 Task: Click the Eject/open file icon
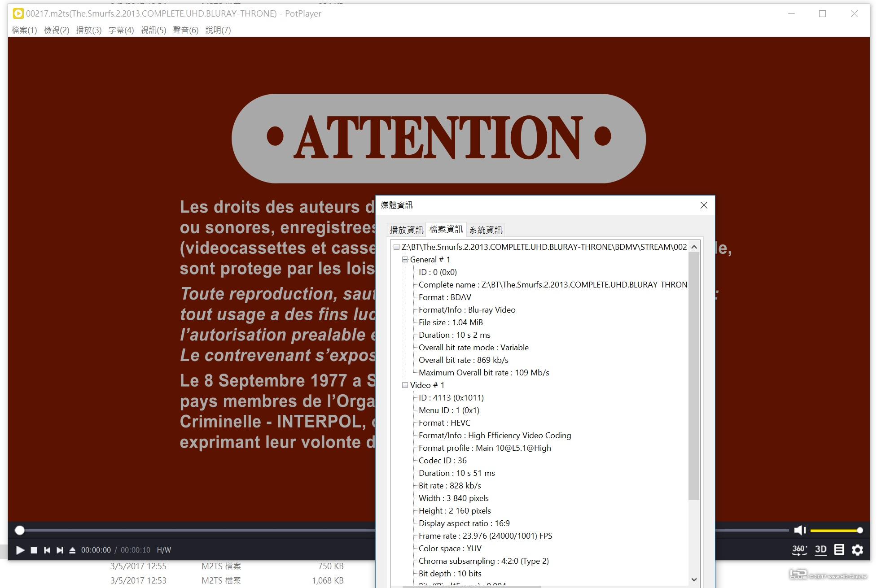pos(72,550)
